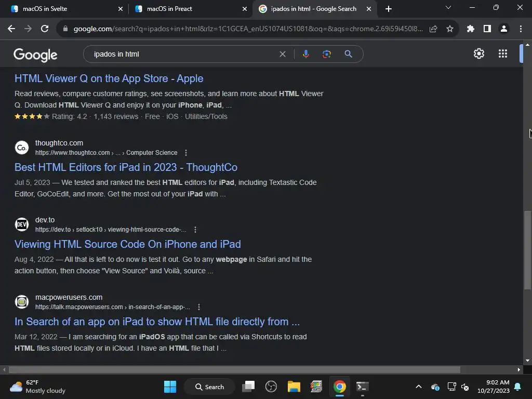
Task: Close the macOS in Svelte tab
Action: [121, 9]
